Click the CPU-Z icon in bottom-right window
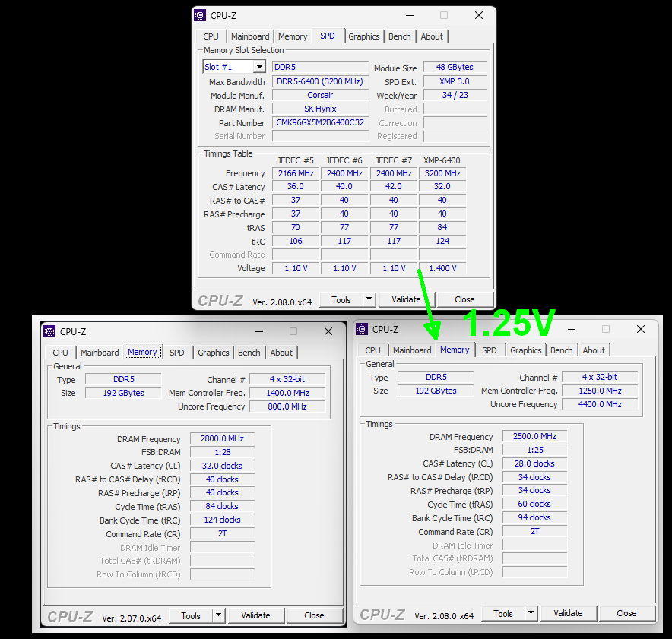This screenshot has height=639, width=672. (x=362, y=329)
